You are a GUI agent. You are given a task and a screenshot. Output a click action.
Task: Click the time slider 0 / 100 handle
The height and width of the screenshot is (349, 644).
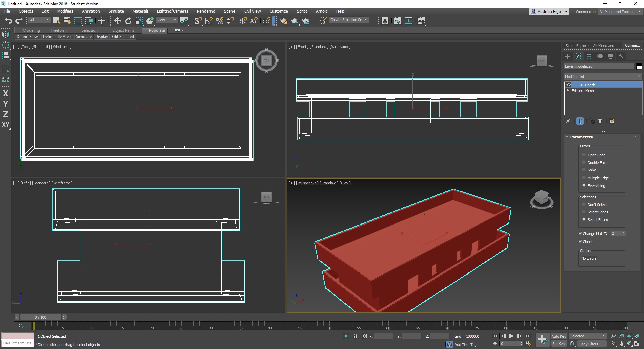pos(40,317)
